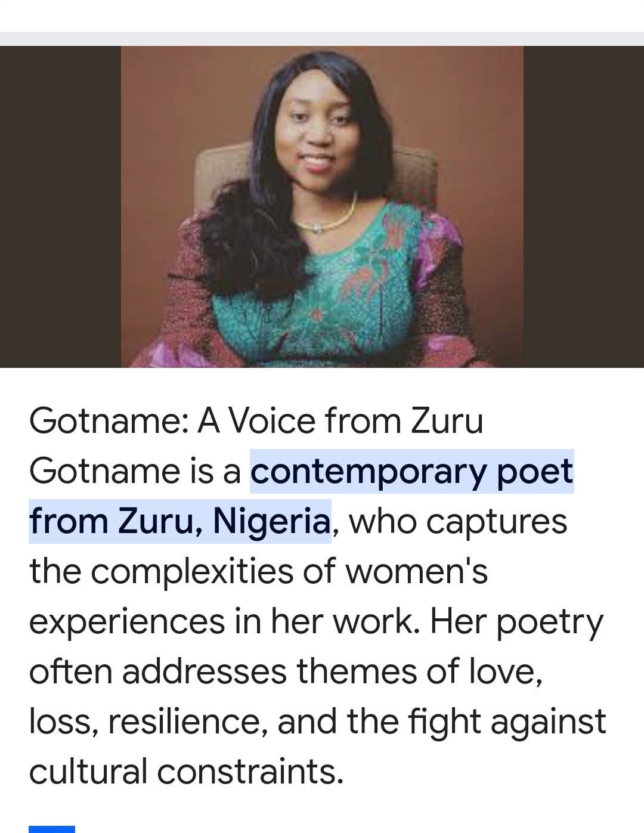Click the 'cultural constraints.' ending text
This screenshot has width=644, height=833.
coord(186,772)
